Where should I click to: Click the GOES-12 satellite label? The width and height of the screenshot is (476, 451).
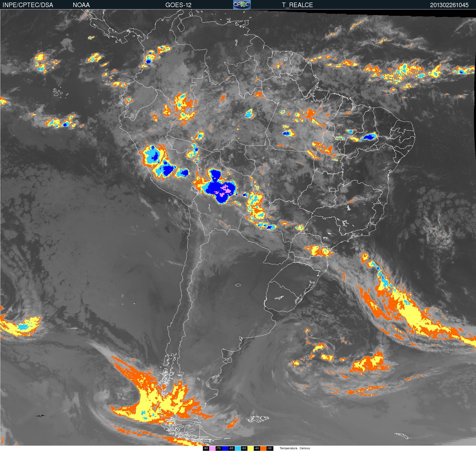point(178,5)
